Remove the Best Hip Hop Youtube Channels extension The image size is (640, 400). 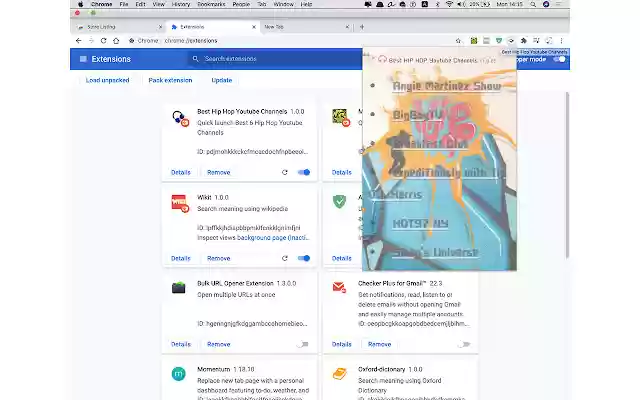click(x=219, y=173)
